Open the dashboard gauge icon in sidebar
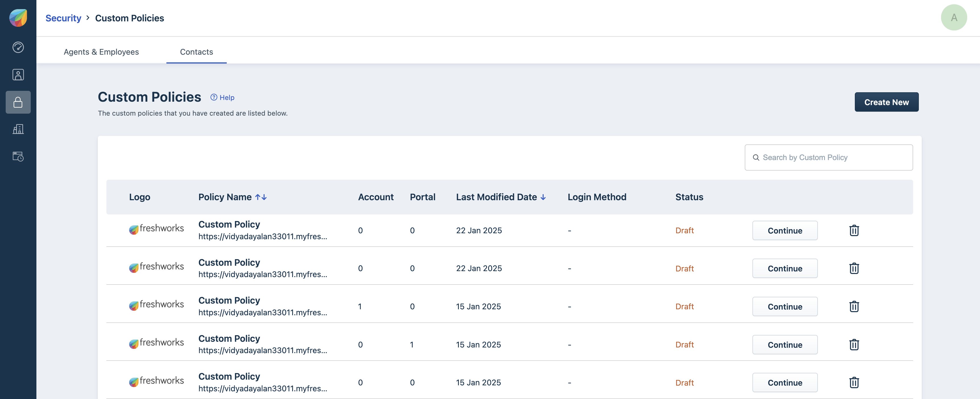The image size is (980, 399). (x=18, y=47)
